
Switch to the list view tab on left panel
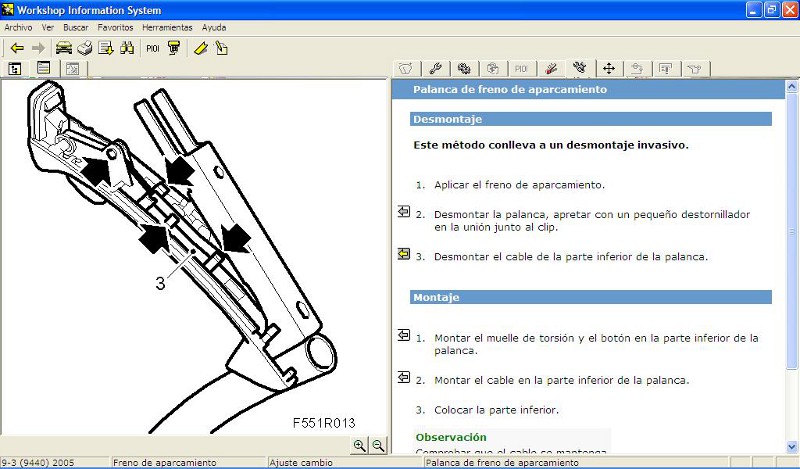pyautogui.click(x=44, y=69)
